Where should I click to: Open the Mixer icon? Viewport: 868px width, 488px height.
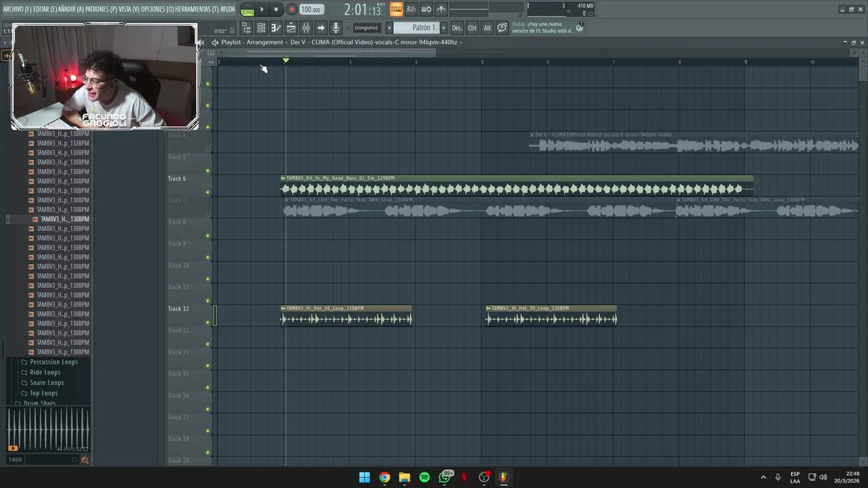pos(306,28)
